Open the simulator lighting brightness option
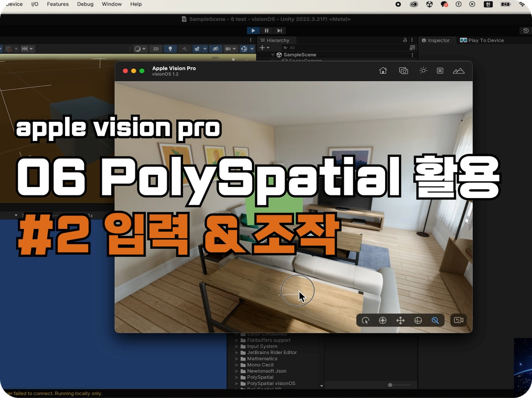The height and width of the screenshot is (398, 532). 423,71
